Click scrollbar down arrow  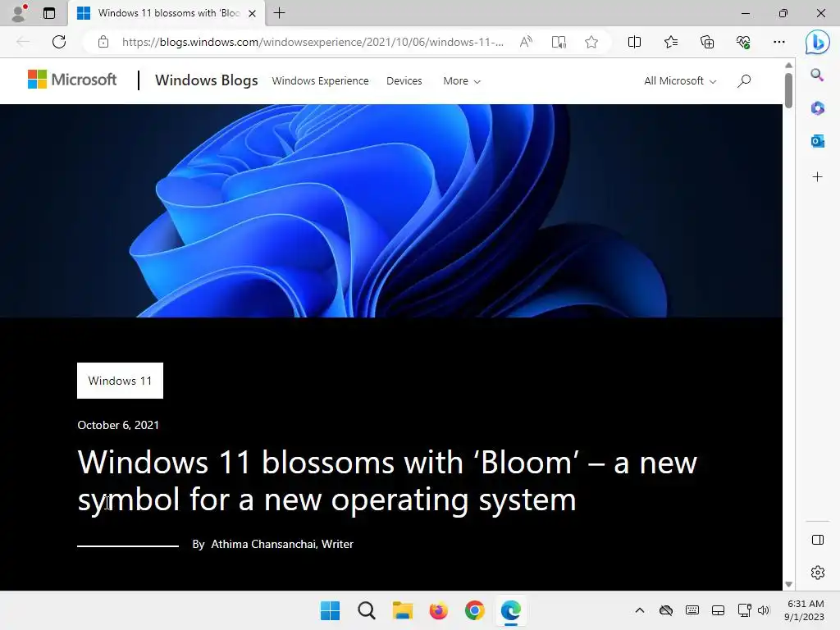point(788,584)
